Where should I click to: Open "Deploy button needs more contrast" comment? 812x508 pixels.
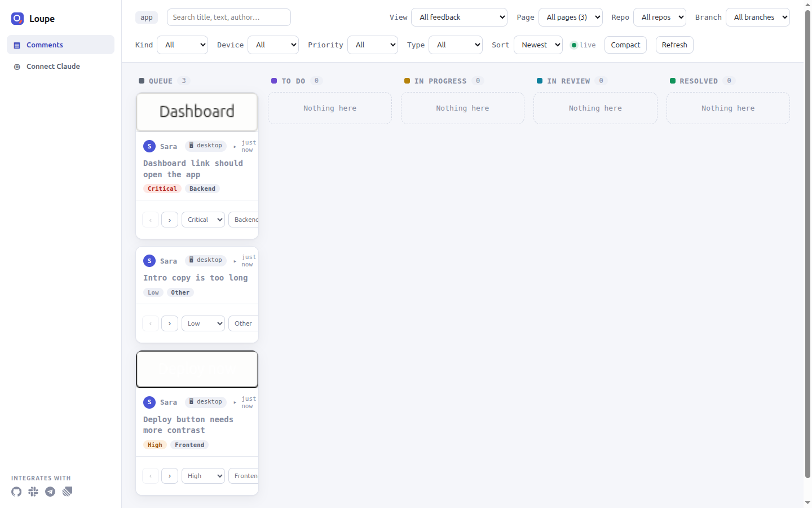click(188, 425)
